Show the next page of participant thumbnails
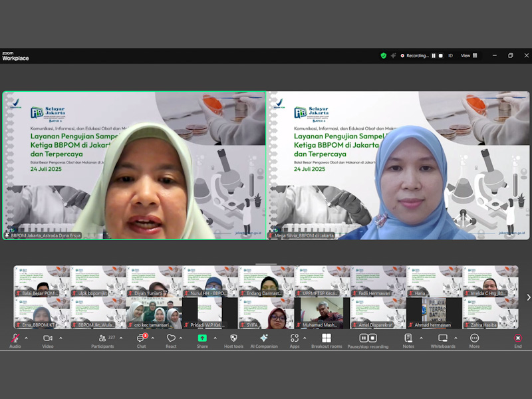 (528, 297)
